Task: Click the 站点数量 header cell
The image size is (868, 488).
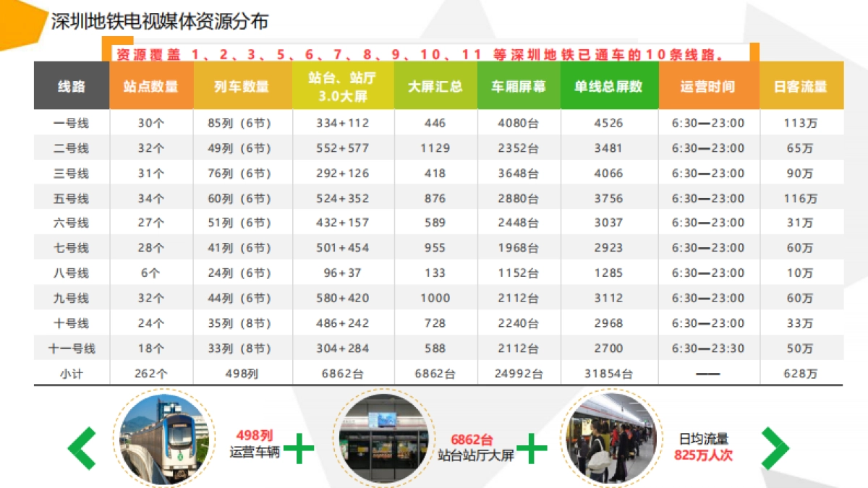Action: pyautogui.click(x=150, y=86)
